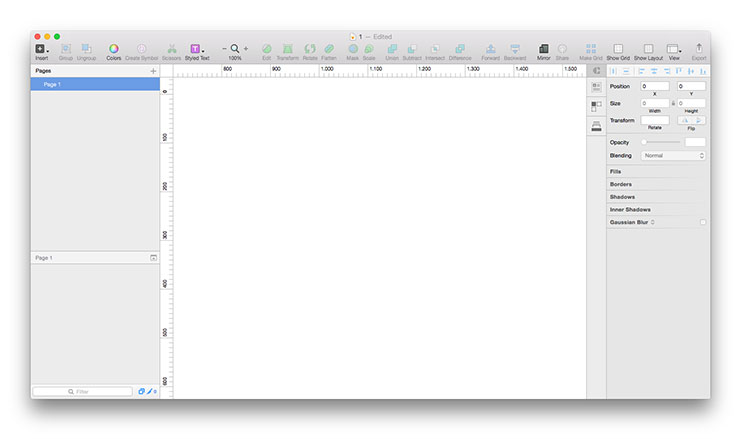Toggle the layer filter icon next to Filter
This screenshot has width=744, height=439.
[x=141, y=392]
